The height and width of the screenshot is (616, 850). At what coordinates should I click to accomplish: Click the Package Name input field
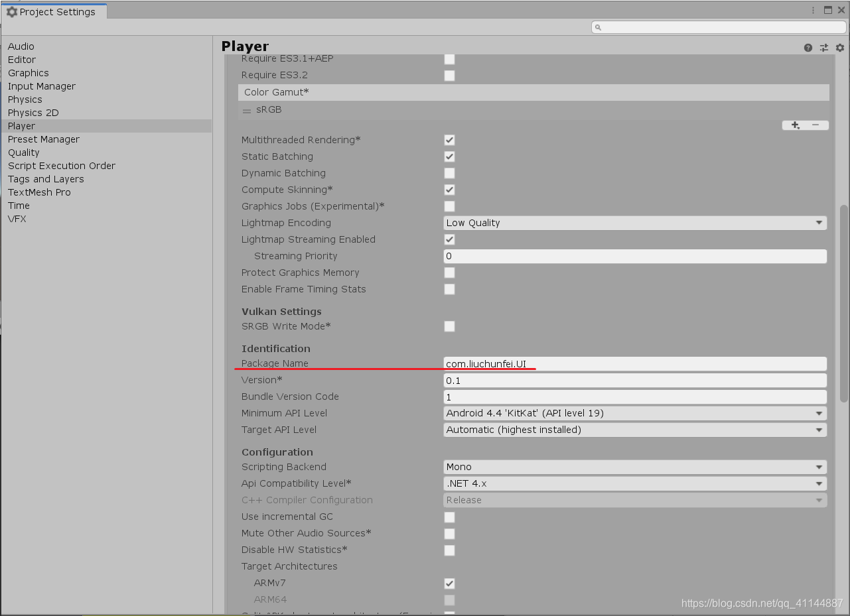pyautogui.click(x=634, y=363)
